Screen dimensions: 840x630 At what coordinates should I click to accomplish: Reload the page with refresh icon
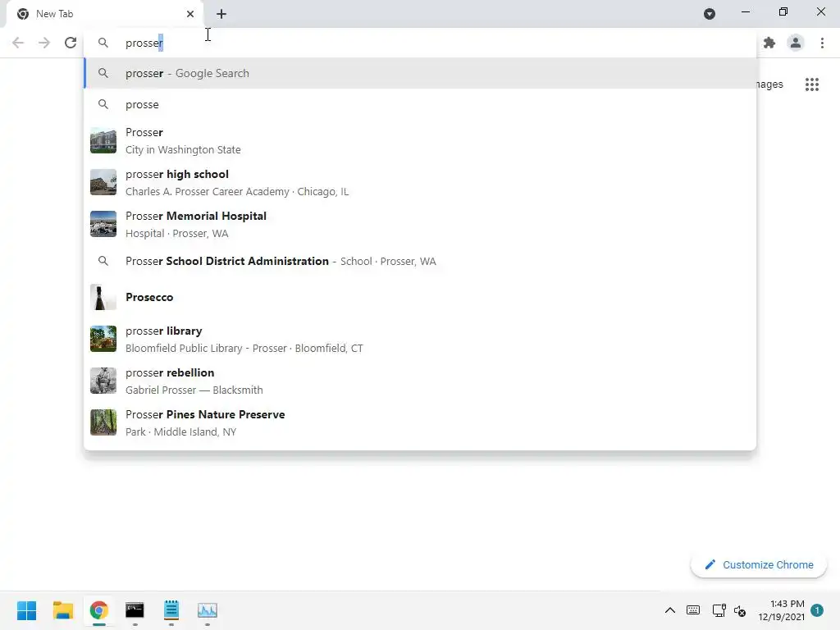(x=71, y=43)
